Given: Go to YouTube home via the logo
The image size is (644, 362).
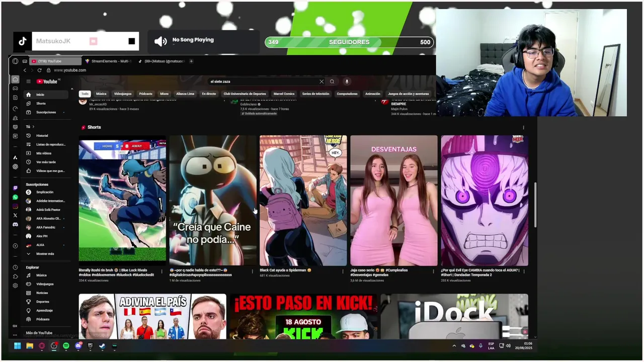Looking at the screenshot, I should tap(47, 81).
